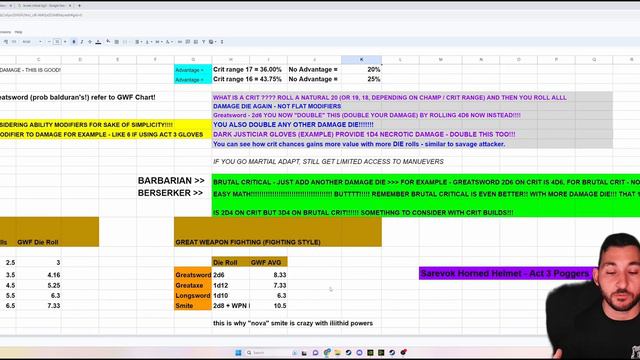This screenshot has height=360, width=640.
Task: Select the Longsword row label cell
Action: [193, 296]
